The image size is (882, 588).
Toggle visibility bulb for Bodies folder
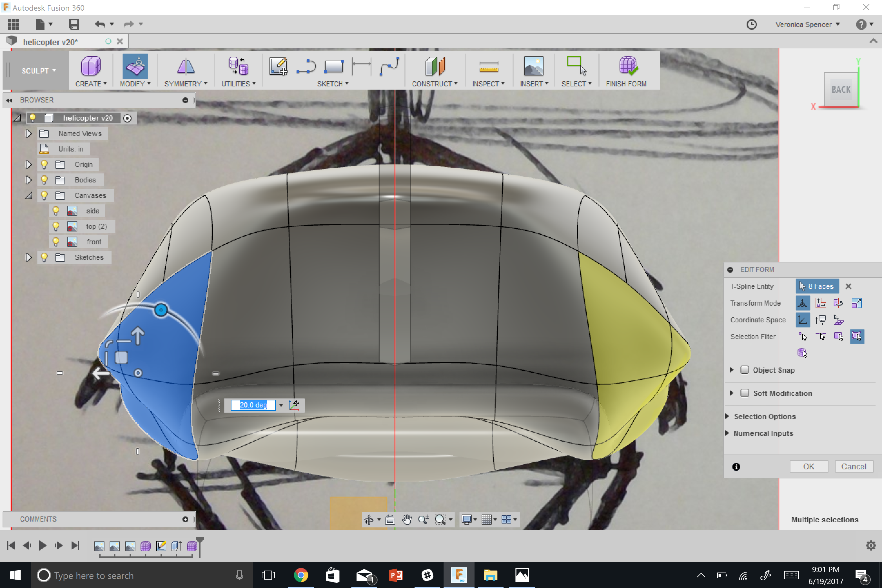[x=44, y=180]
